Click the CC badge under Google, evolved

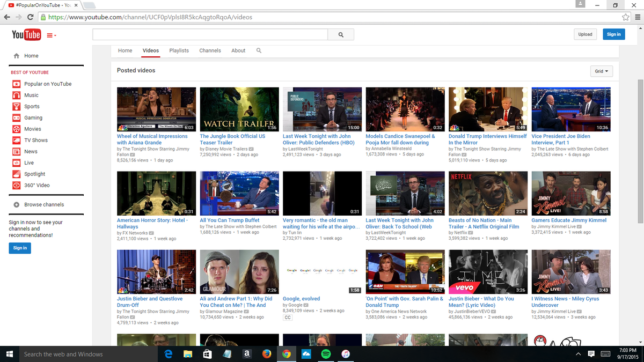tap(288, 317)
